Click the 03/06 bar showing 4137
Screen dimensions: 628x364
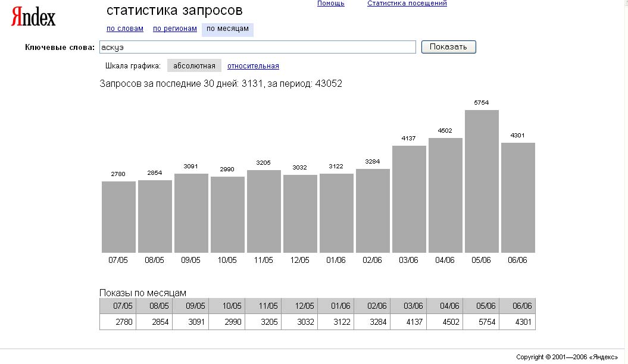(x=409, y=199)
